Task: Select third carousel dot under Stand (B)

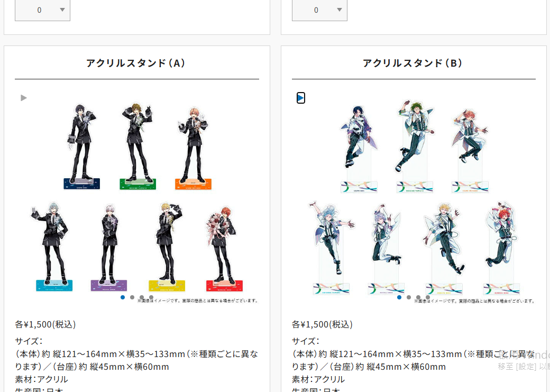Action: (x=418, y=297)
